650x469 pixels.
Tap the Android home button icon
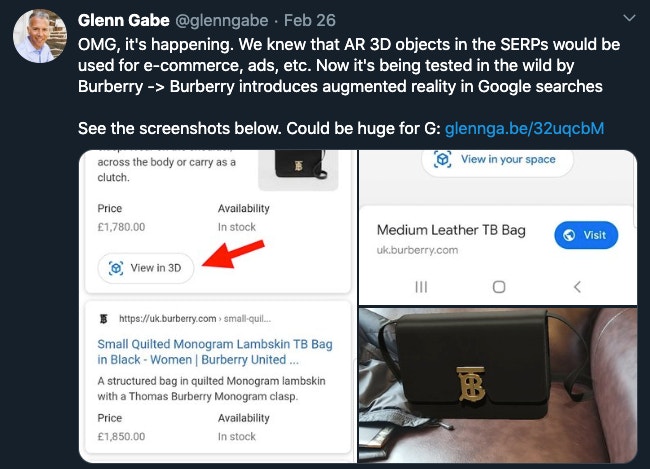tap(499, 287)
